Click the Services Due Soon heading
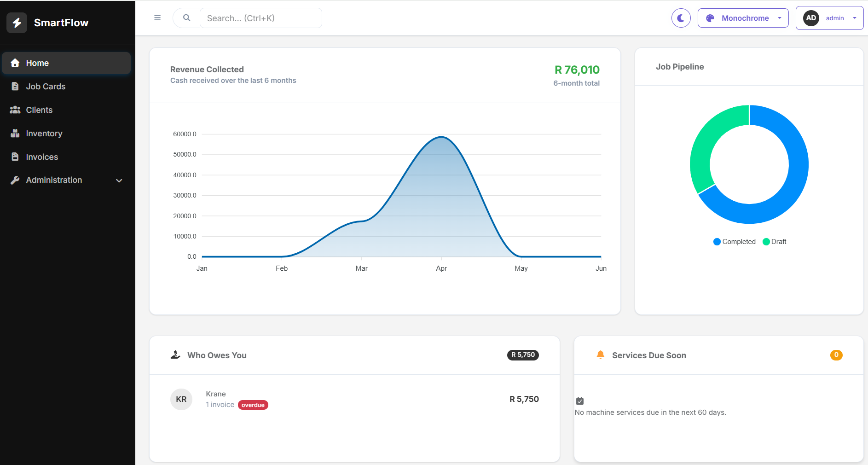This screenshot has width=868, height=465. click(x=649, y=355)
